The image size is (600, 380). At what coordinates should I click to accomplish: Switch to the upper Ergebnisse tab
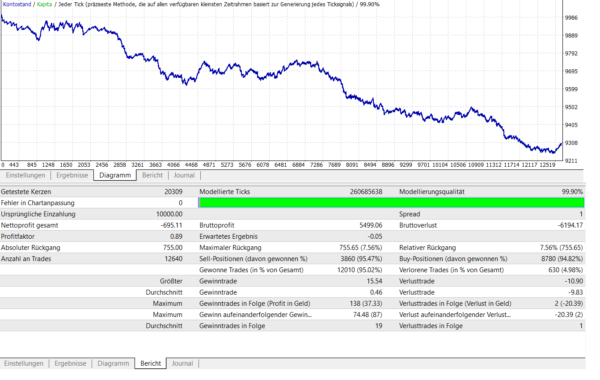[72, 175]
